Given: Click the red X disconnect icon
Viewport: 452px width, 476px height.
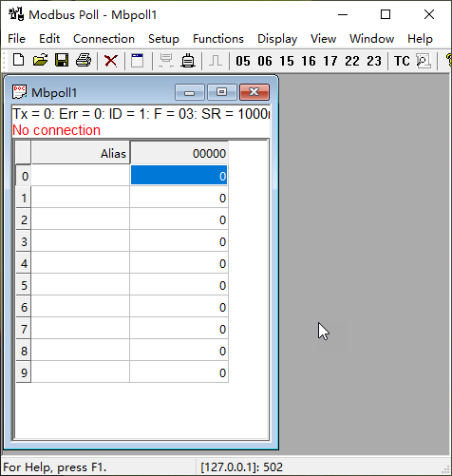Looking at the screenshot, I should pyautogui.click(x=111, y=61).
